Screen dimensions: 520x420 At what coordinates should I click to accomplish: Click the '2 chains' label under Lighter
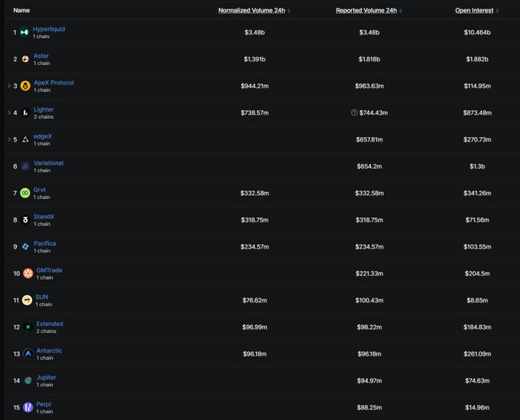(44, 117)
